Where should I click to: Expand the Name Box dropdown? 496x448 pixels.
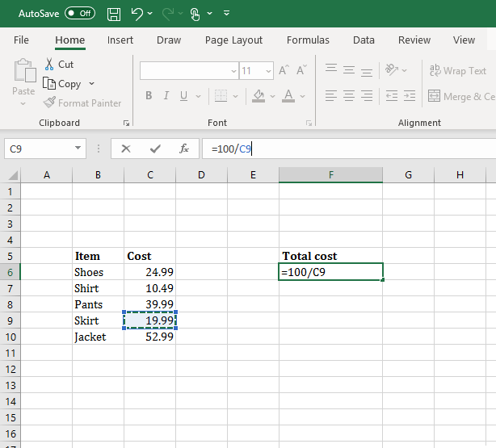pyautogui.click(x=78, y=149)
